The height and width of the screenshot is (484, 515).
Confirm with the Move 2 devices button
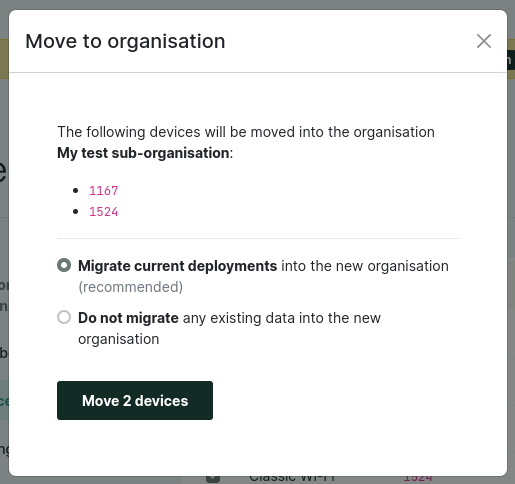135,400
